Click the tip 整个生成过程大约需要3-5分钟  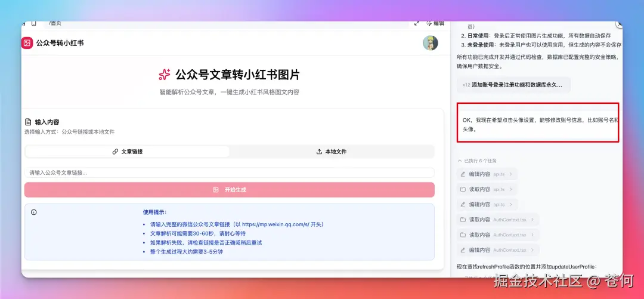pos(187,252)
